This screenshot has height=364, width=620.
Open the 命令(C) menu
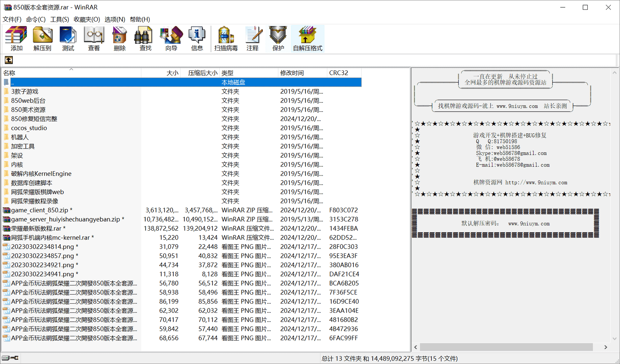coord(36,19)
